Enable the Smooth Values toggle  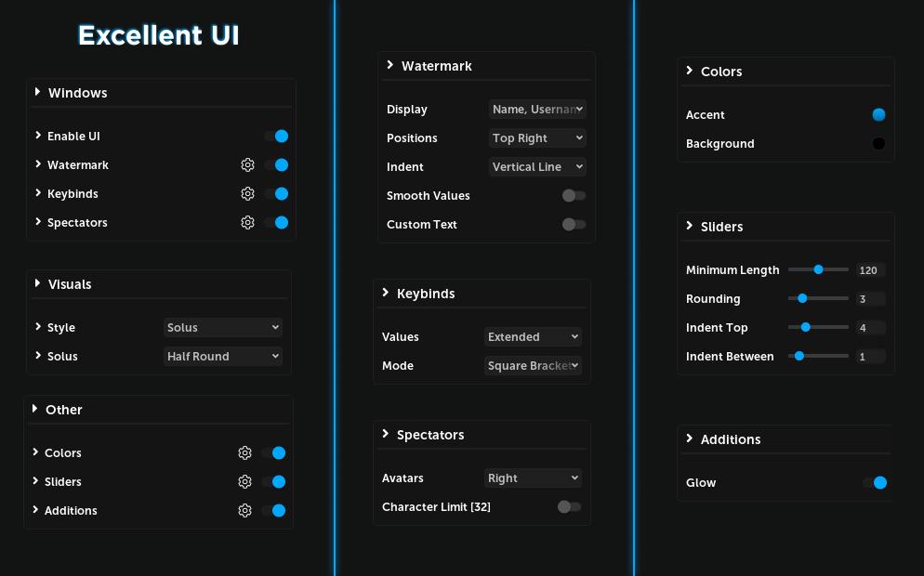[574, 196]
